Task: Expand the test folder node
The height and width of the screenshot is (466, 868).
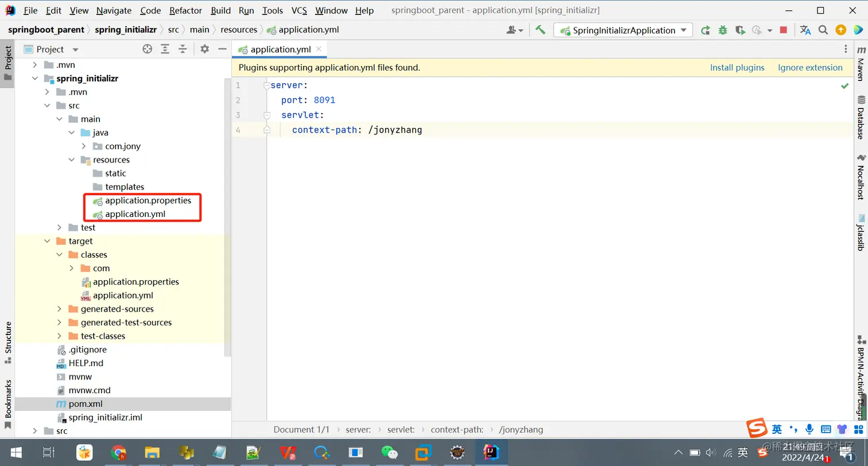Action: [x=59, y=228]
